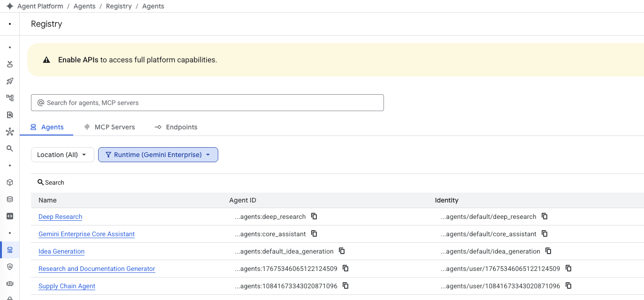Click the Agent Platform sparkle logo icon
The image size is (644, 300).
9,6
